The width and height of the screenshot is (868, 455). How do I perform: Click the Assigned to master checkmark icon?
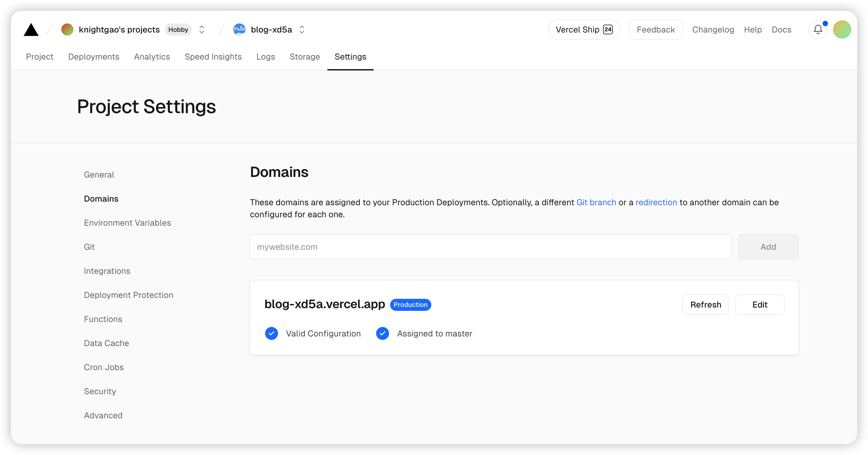tap(383, 333)
